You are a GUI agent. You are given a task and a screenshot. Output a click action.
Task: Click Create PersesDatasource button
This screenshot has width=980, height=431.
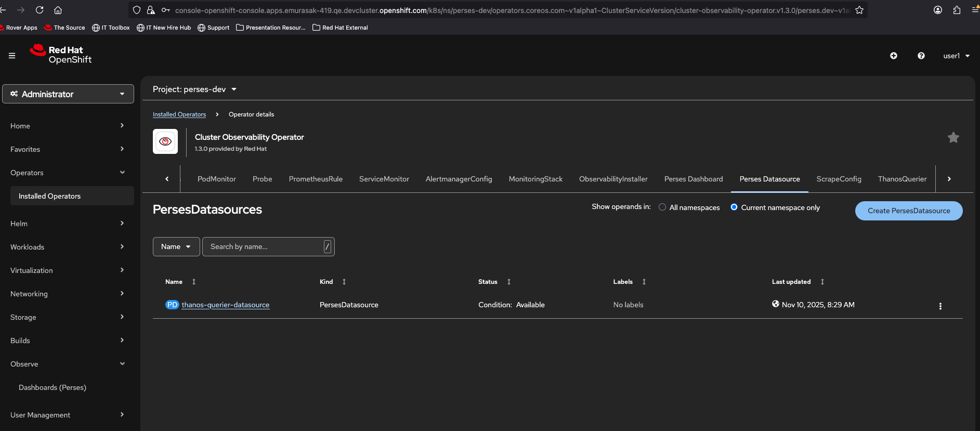pos(908,211)
